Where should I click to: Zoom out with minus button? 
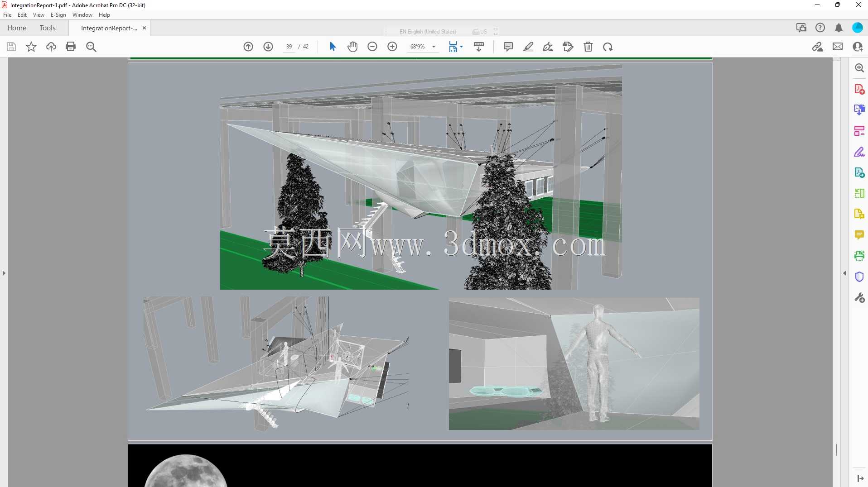point(372,47)
